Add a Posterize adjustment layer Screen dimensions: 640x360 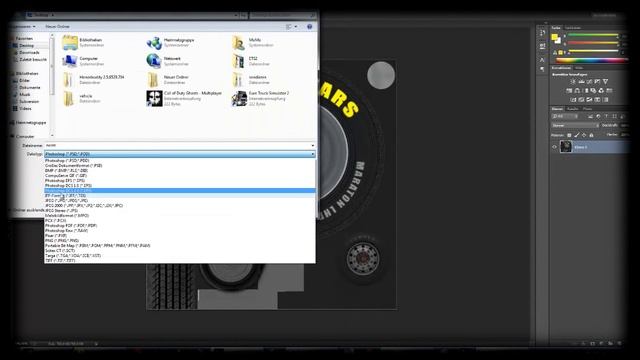[581, 100]
